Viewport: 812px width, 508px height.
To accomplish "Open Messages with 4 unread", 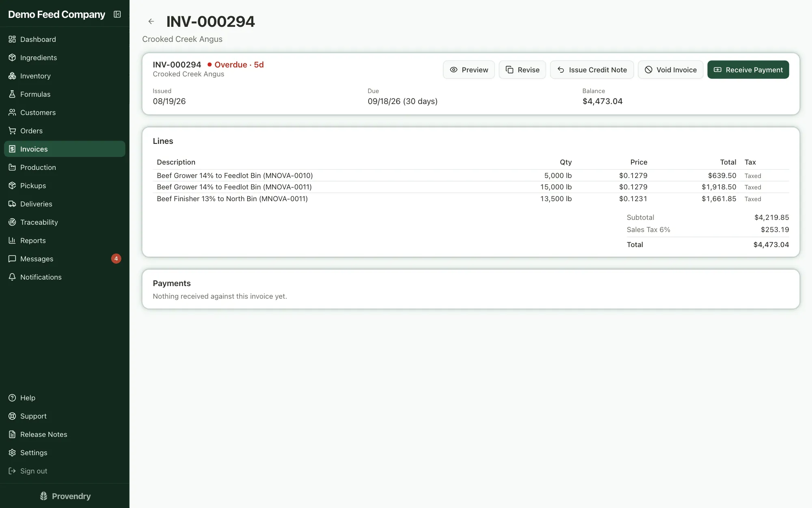I will point(65,259).
